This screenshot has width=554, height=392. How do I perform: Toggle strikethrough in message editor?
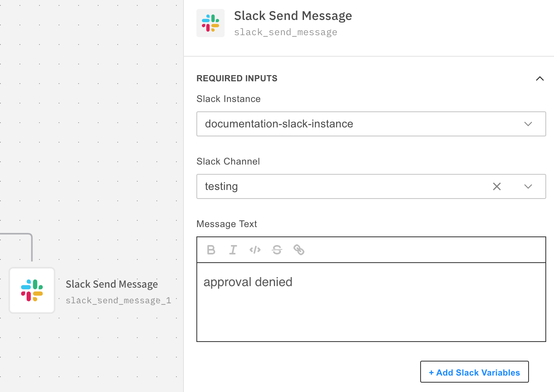(277, 250)
